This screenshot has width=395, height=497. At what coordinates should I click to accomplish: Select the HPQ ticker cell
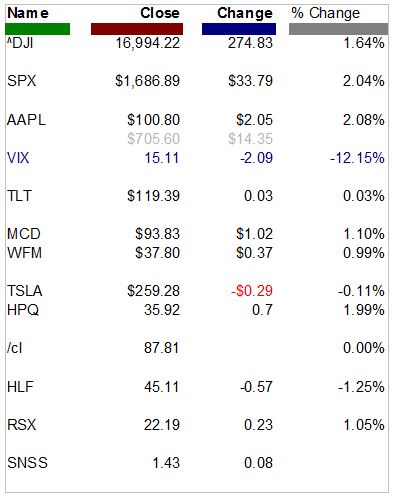pos(23,310)
